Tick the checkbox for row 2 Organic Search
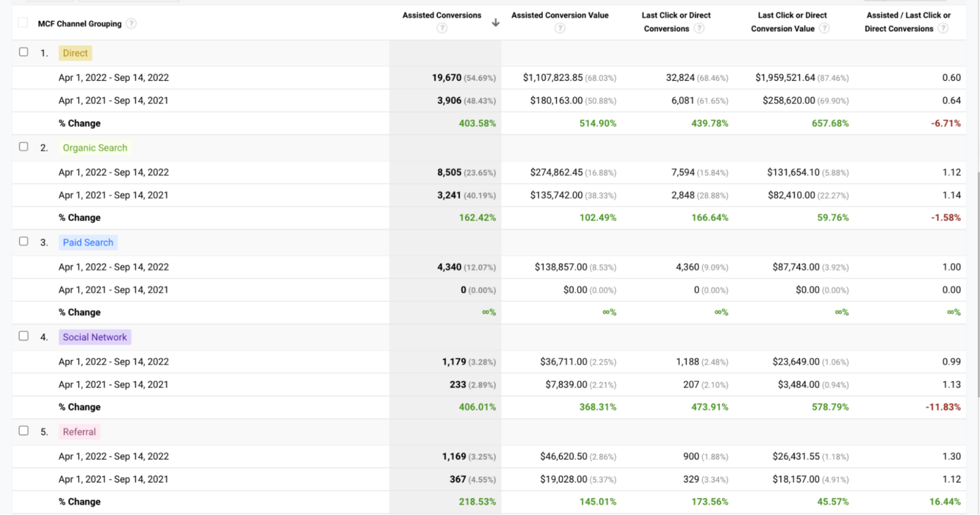980x515 pixels. pyautogui.click(x=24, y=146)
